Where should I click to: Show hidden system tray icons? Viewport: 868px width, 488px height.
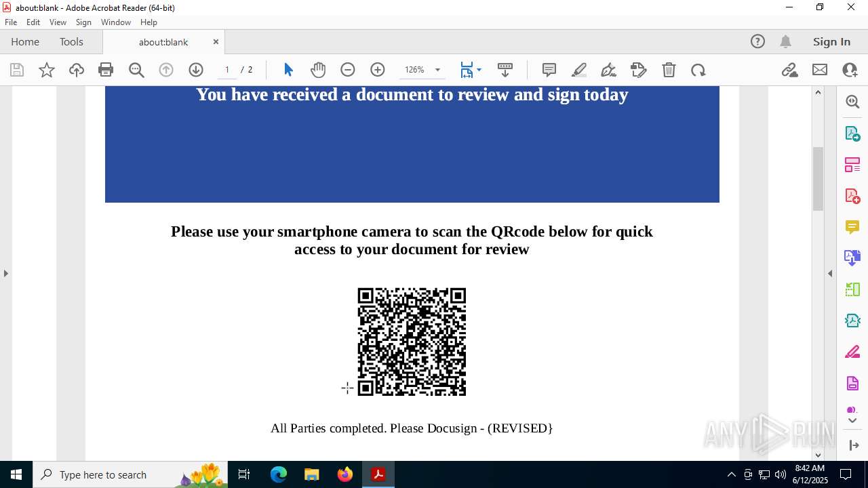731,474
